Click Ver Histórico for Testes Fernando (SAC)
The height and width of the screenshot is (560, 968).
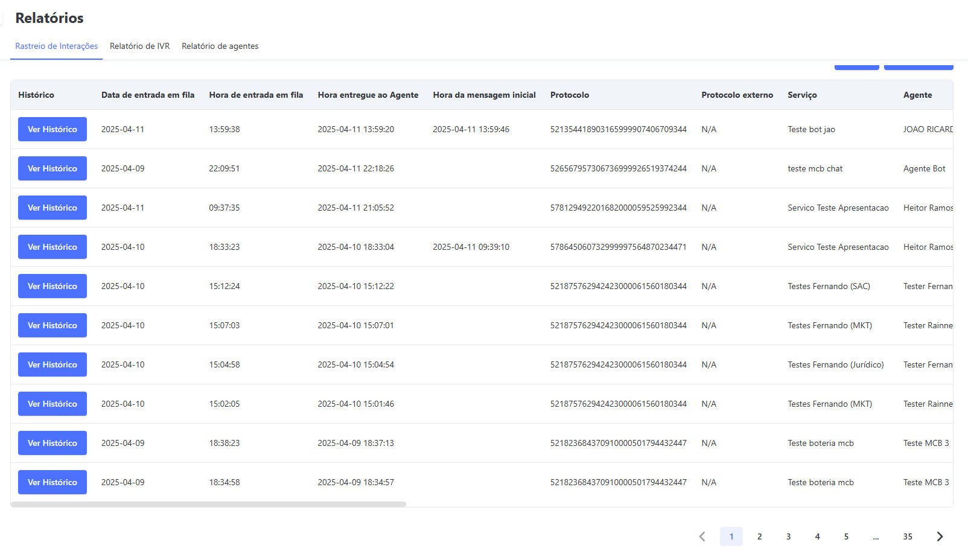click(x=53, y=286)
